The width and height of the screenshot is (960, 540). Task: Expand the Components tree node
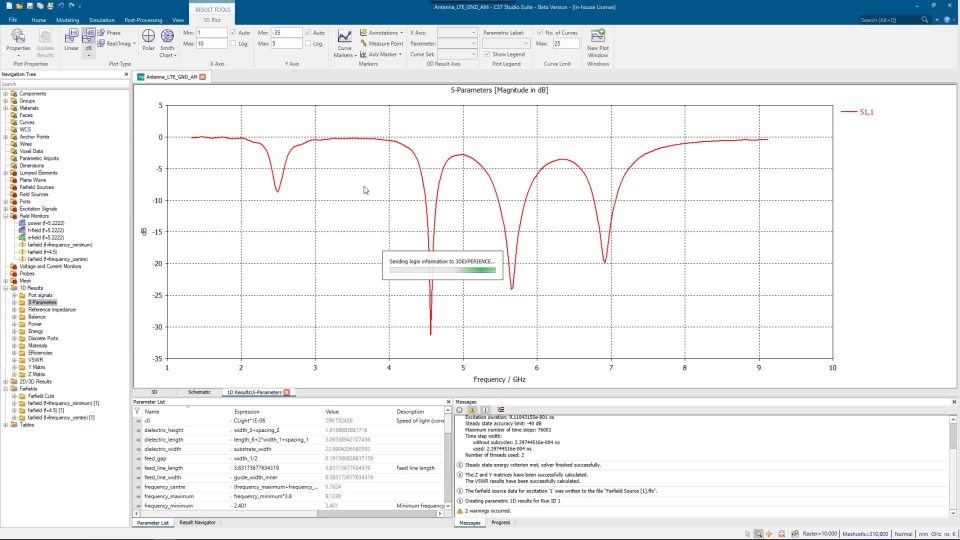(6, 93)
